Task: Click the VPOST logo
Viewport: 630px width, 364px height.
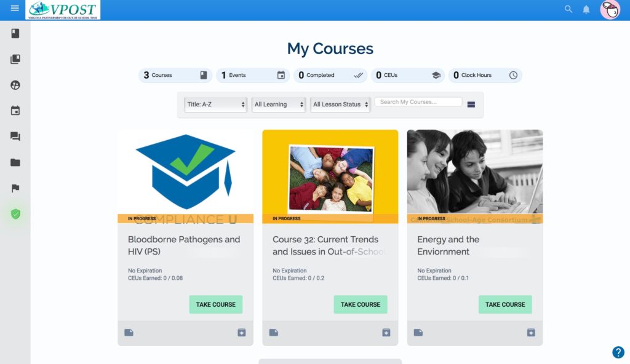Action: point(63,10)
